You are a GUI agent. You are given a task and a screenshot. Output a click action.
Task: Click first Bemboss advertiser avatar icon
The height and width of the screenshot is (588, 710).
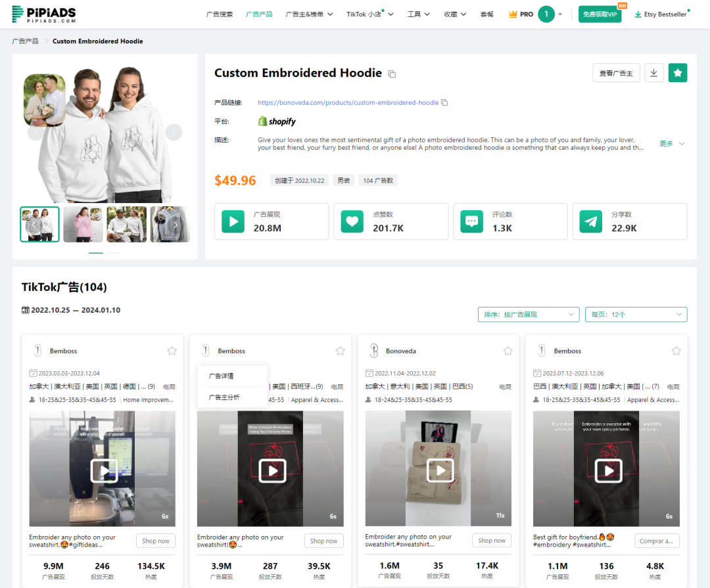(x=38, y=351)
